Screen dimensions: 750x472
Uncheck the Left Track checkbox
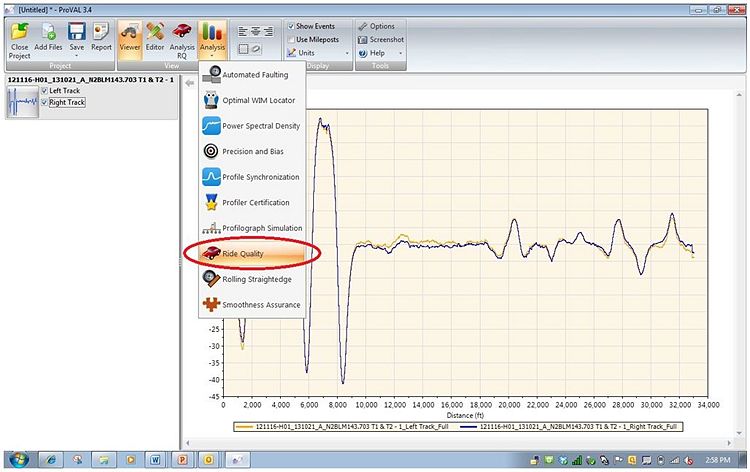pos(44,90)
